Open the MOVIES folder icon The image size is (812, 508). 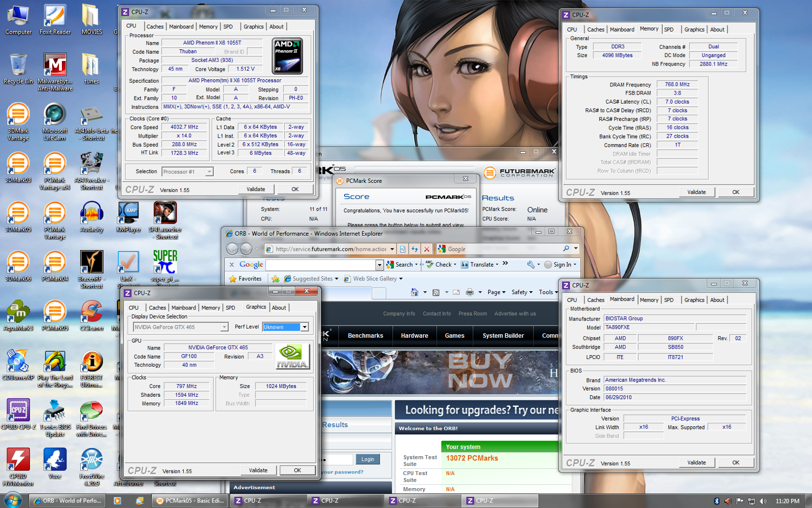(91, 20)
